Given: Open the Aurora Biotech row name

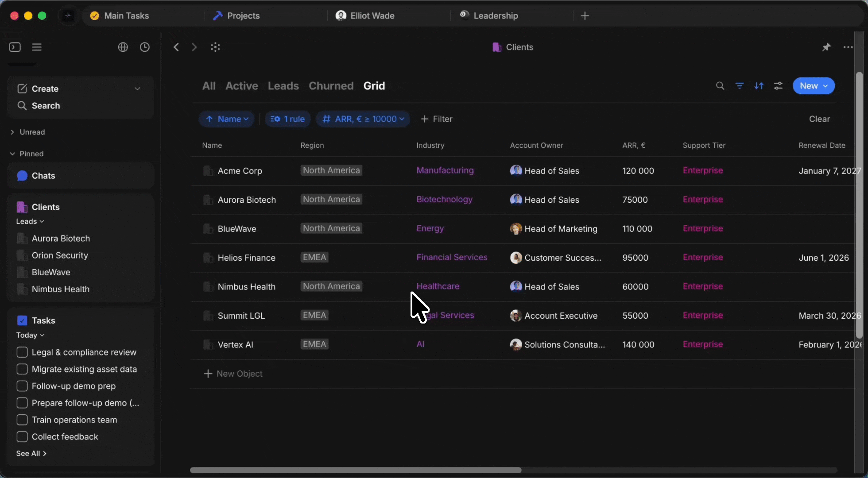Looking at the screenshot, I should [247, 200].
